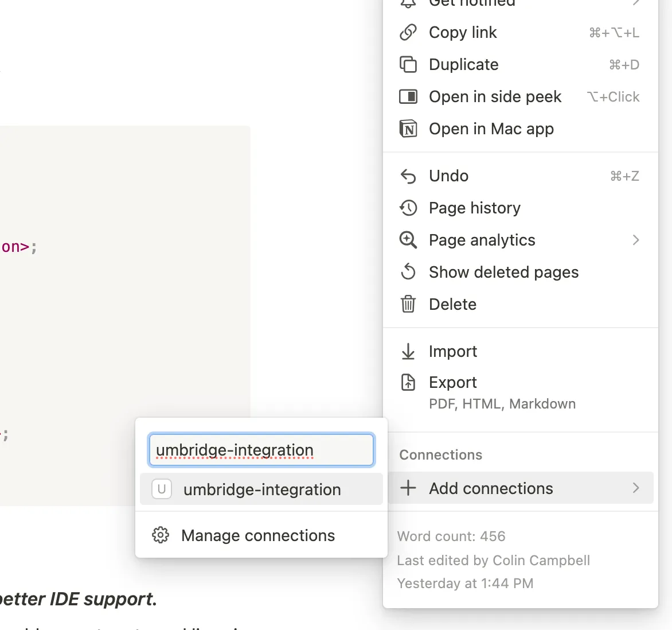Click the Page analytics magnifier icon

[408, 240]
